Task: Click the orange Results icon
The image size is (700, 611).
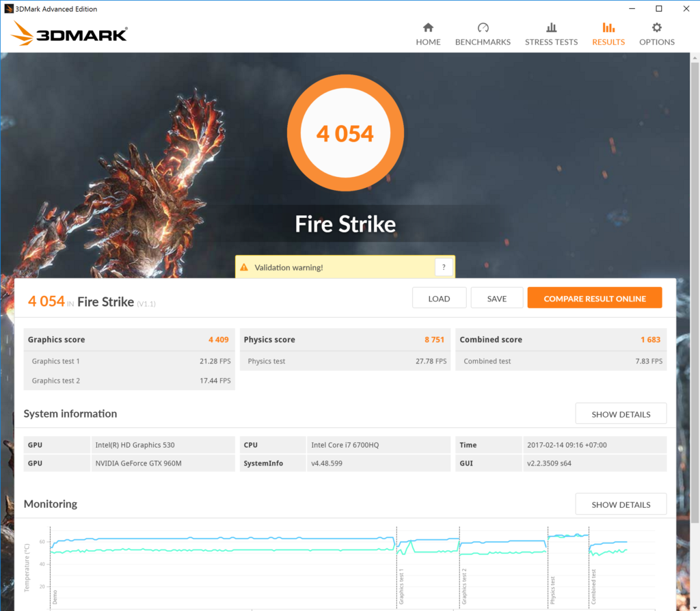Action: pos(608,27)
